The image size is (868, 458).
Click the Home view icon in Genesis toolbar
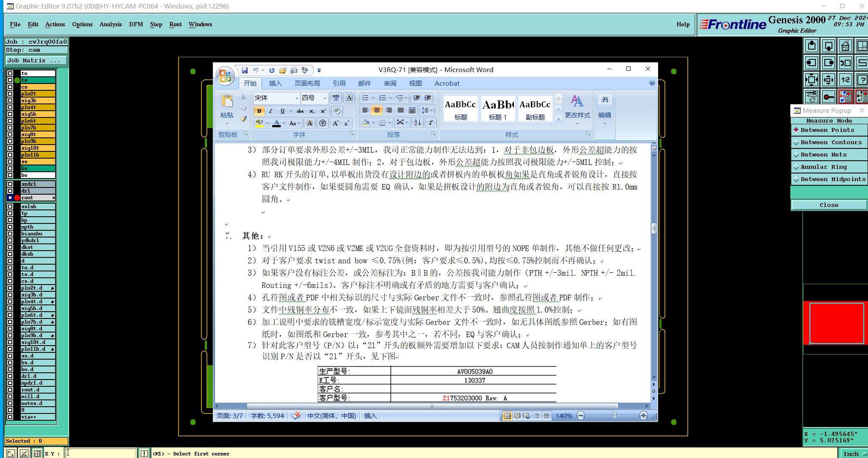[845, 46]
